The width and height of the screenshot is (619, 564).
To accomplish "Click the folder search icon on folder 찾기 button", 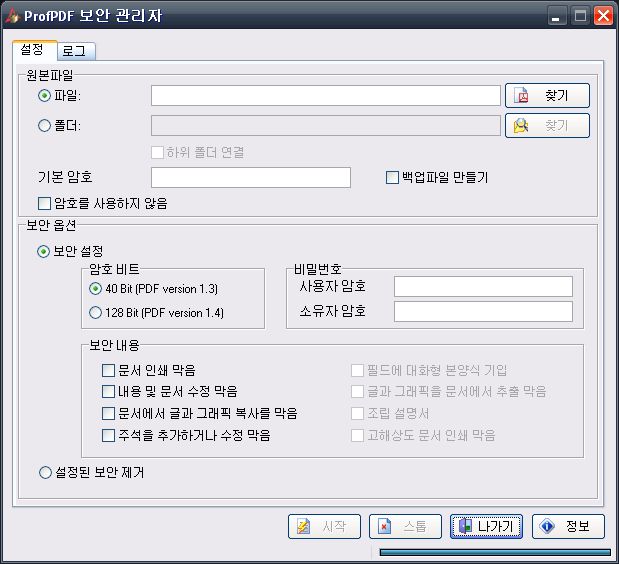I will (x=521, y=126).
